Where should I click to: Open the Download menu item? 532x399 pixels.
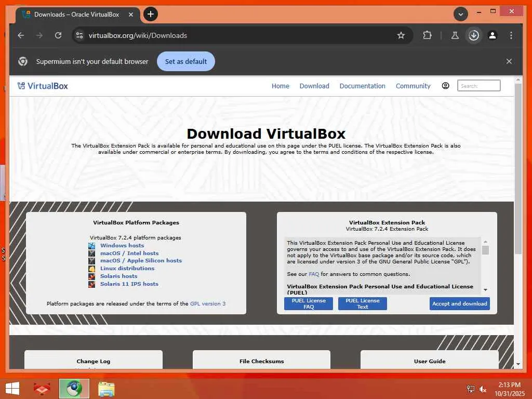pyautogui.click(x=314, y=86)
